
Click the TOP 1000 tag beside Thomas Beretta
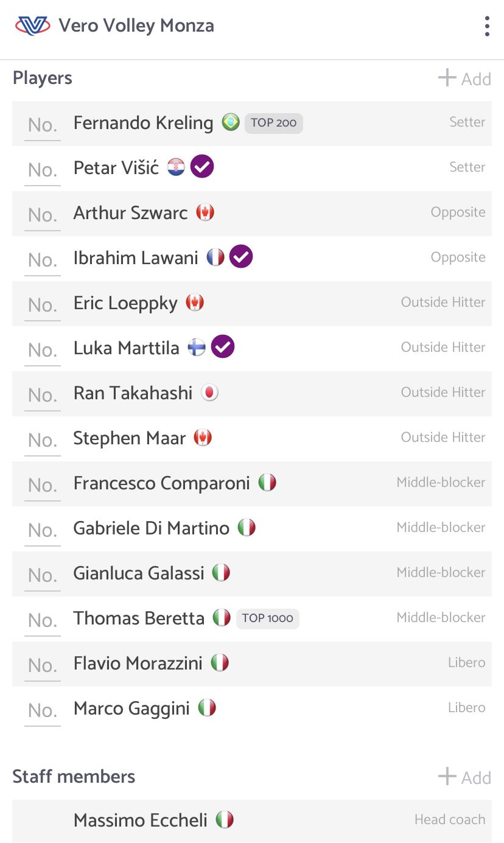267,618
